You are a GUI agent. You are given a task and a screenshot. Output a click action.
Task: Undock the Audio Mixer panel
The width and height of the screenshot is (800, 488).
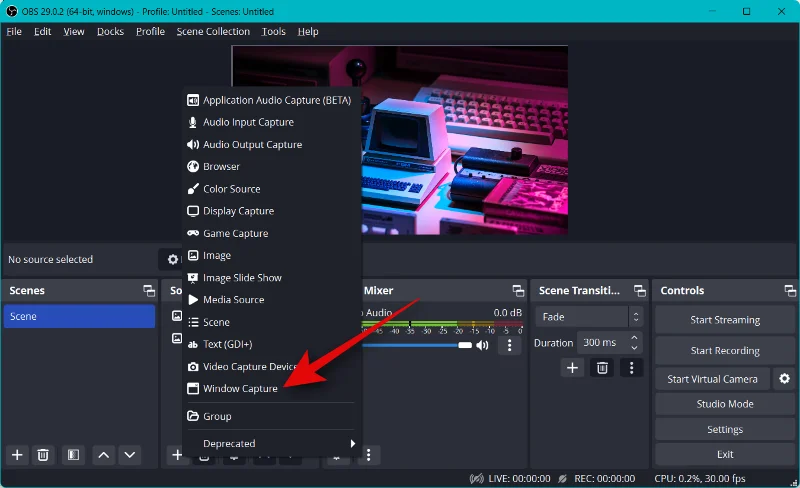[x=518, y=290]
